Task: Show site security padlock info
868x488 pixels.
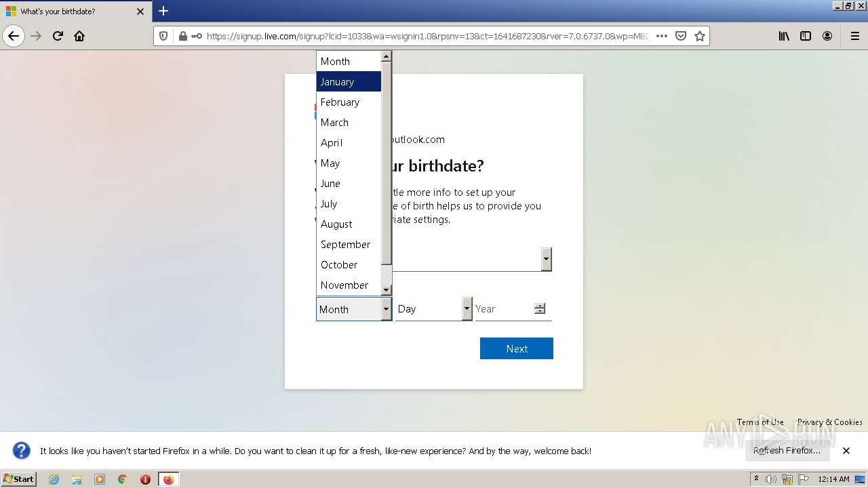Action: 182,36
